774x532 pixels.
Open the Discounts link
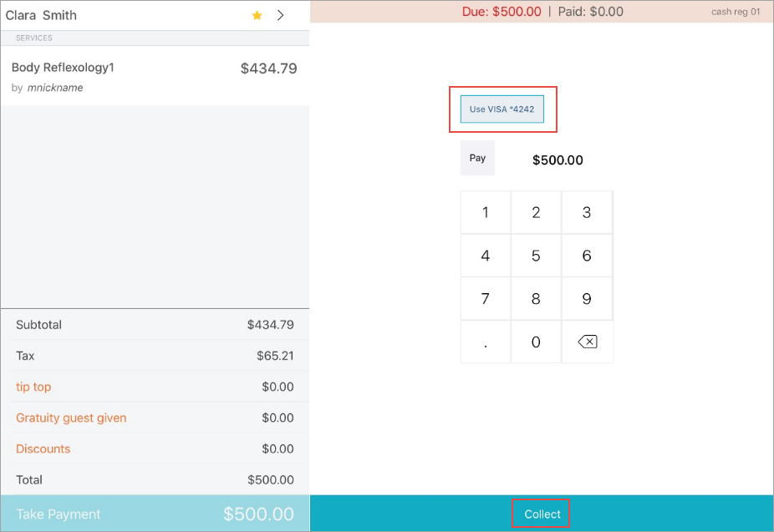pos(43,448)
